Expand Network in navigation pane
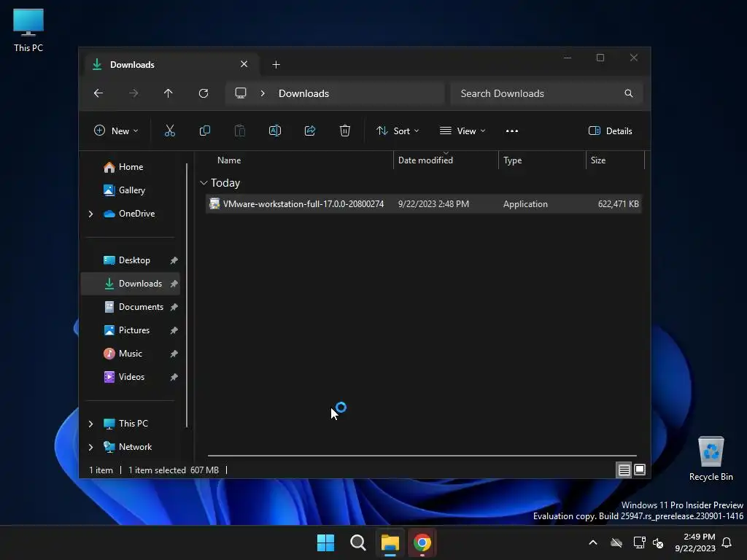 (x=90, y=447)
